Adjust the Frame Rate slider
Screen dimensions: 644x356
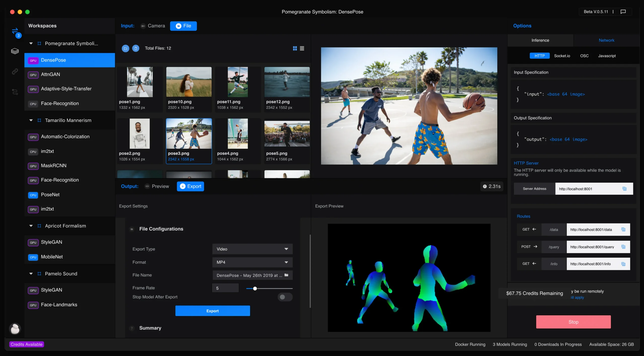(255, 289)
